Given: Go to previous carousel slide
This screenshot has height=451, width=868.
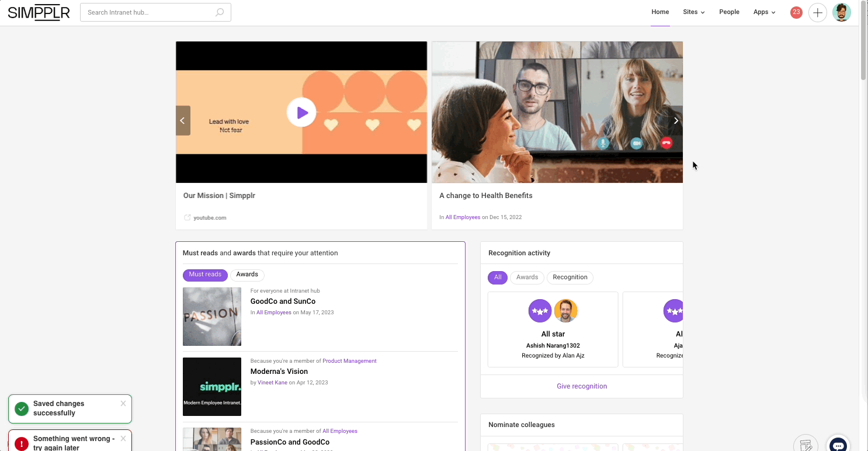Looking at the screenshot, I should click(x=183, y=120).
